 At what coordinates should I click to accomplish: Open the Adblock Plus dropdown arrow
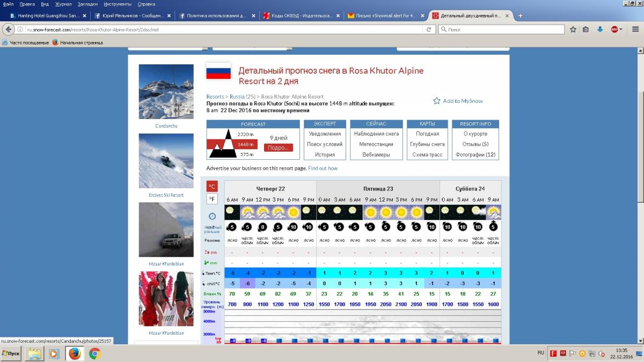(621, 29)
